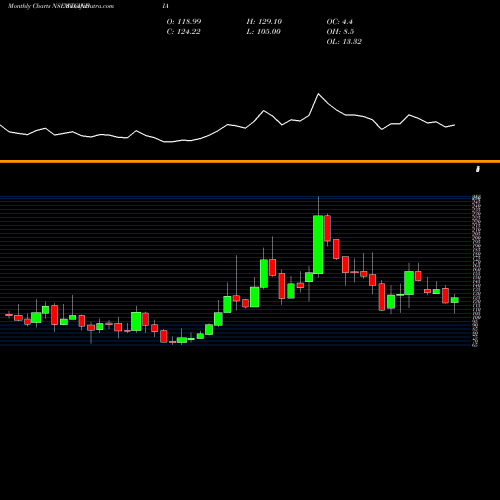Click the open price 'O: 118.99'

click(x=184, y=22)
